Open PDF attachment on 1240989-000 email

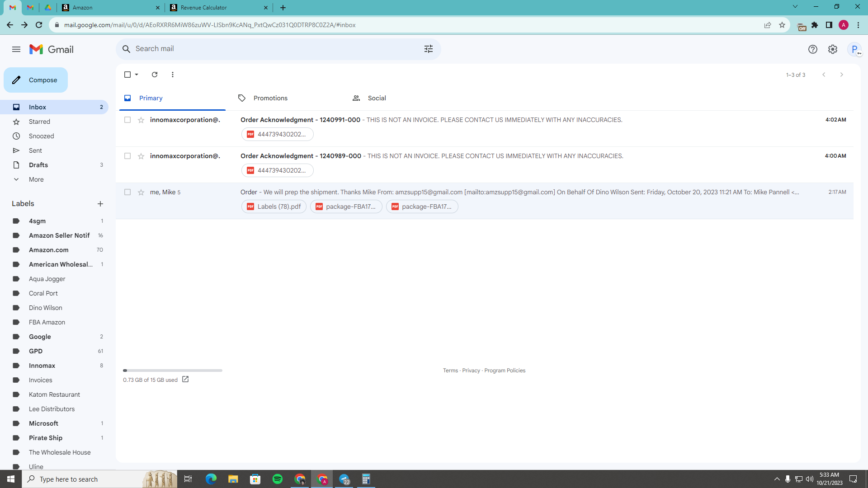[x=277, y=170]
